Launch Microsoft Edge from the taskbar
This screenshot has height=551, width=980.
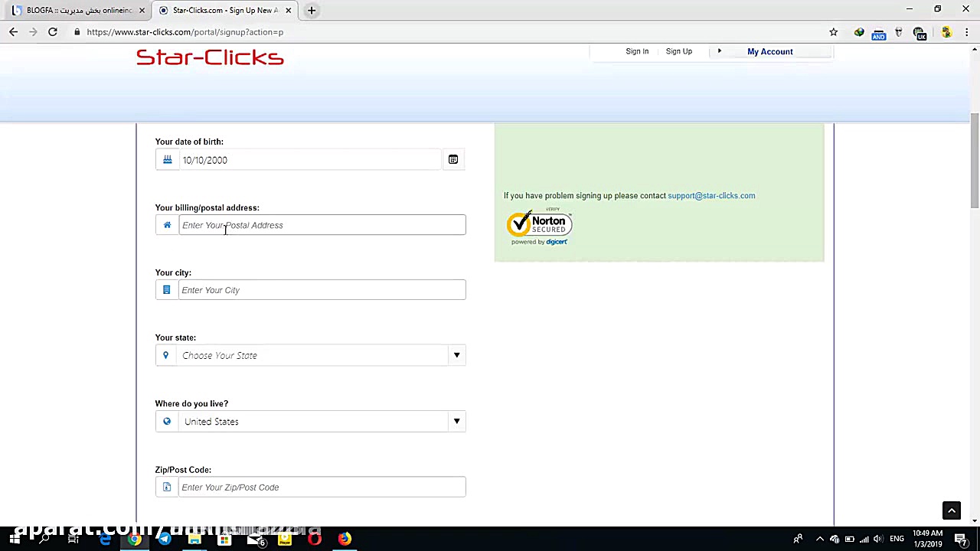pos(105,539)
